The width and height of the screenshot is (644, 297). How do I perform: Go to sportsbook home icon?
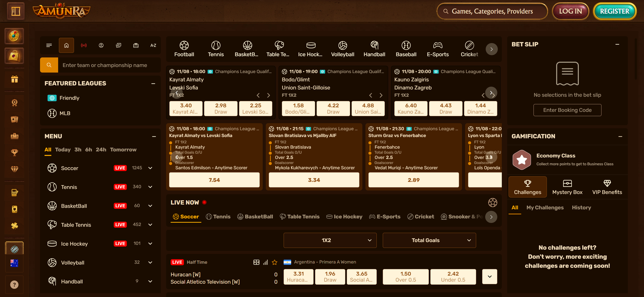click(66, 45)
